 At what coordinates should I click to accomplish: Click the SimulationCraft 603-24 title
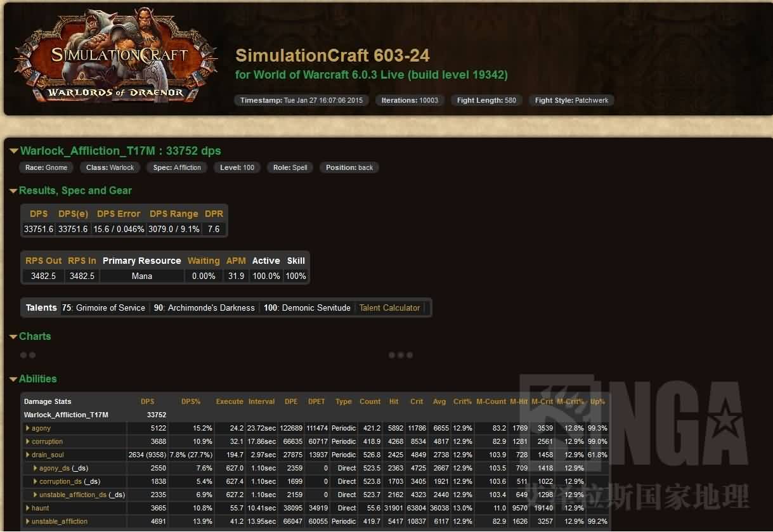(332, 56)
